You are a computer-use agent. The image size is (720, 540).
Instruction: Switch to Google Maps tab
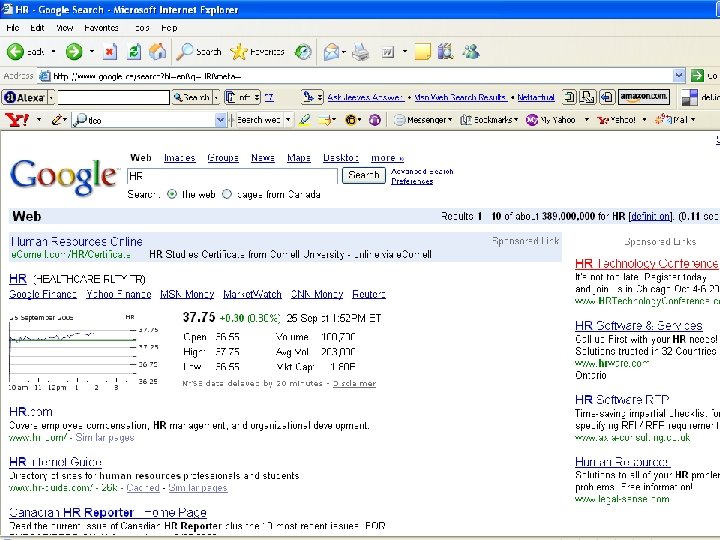[x=299, y=158]
